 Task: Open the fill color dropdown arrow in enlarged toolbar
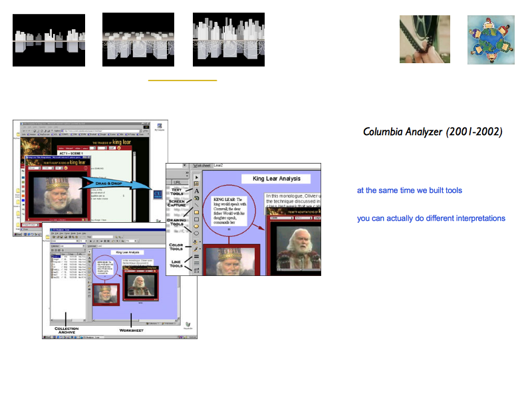coord(200,242)
